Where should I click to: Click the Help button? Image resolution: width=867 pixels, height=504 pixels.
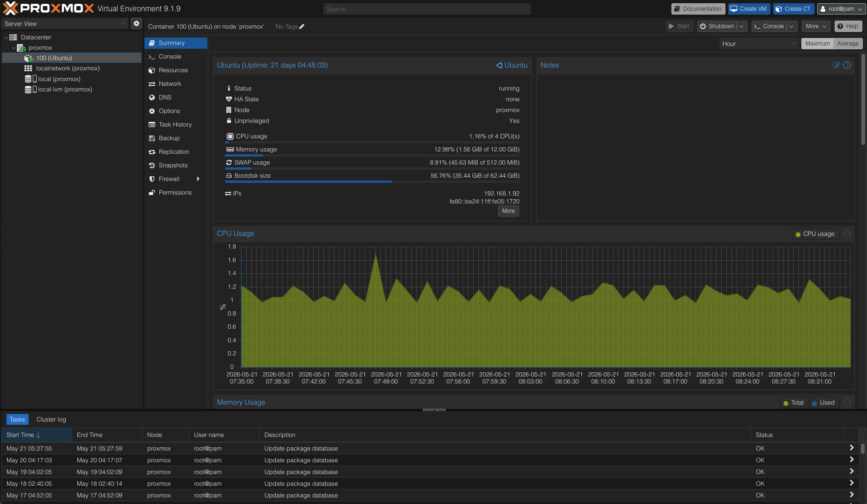click(848, 26)
